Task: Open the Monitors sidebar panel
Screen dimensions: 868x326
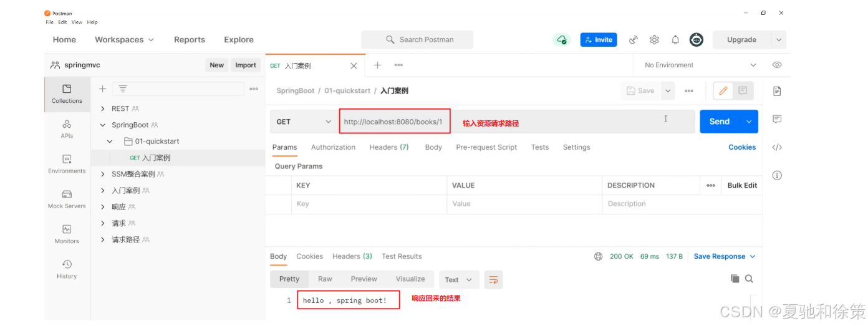Action: coord(67,234)
